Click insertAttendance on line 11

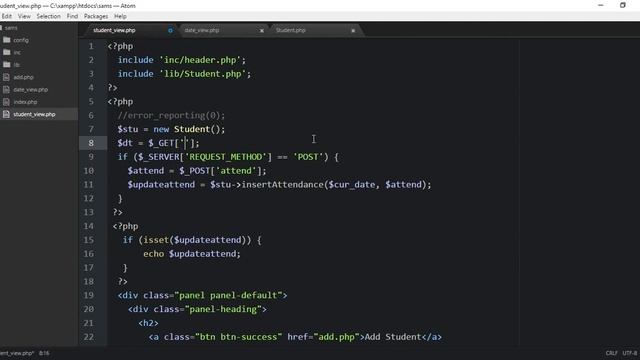(283, 185)
